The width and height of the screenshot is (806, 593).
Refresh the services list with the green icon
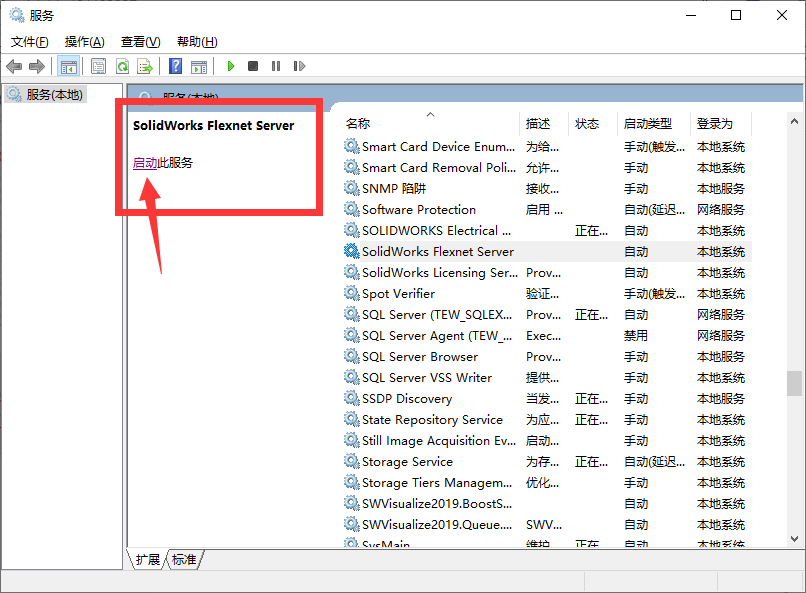[122, 66]
